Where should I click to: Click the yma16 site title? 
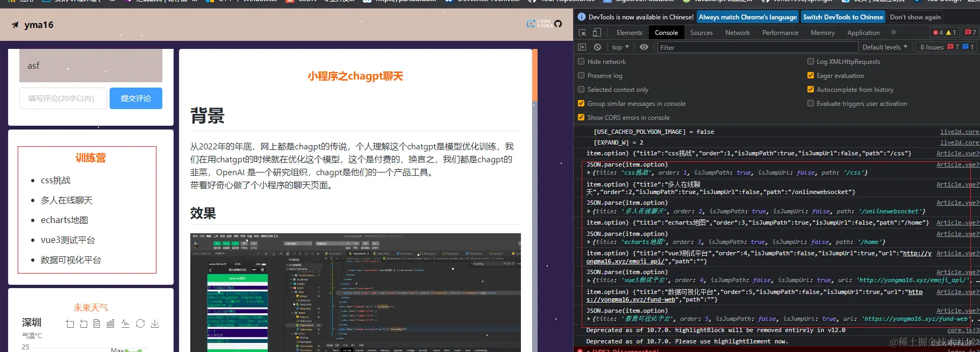pyautogui.click(x=39, y=25)
